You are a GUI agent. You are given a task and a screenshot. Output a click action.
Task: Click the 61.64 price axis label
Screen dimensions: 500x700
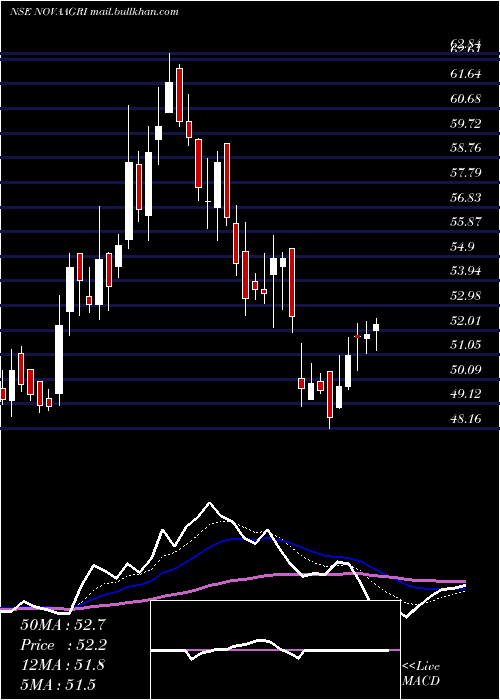click(466, 74)
